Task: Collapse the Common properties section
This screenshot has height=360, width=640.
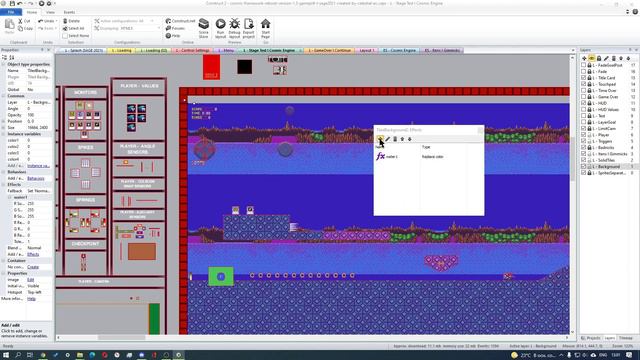Action: click(x=4, y=96)
